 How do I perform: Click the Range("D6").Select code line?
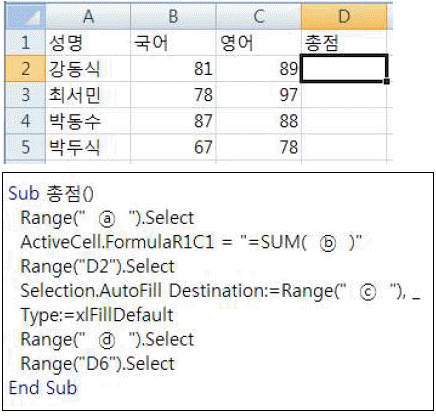point(97,363)
